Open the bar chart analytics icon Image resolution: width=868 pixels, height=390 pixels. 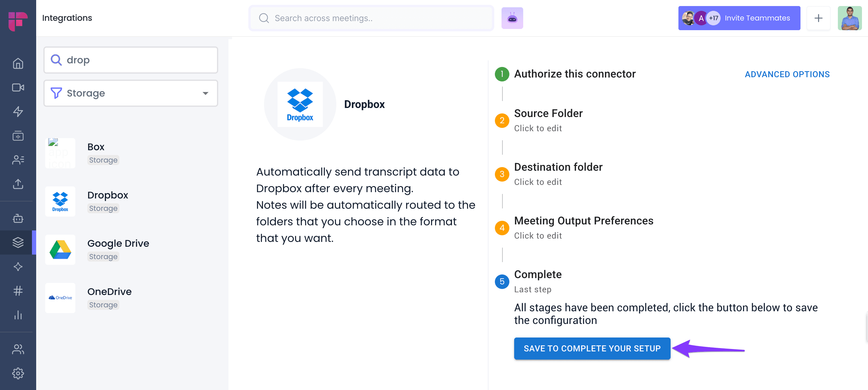[x=18, y=315]
